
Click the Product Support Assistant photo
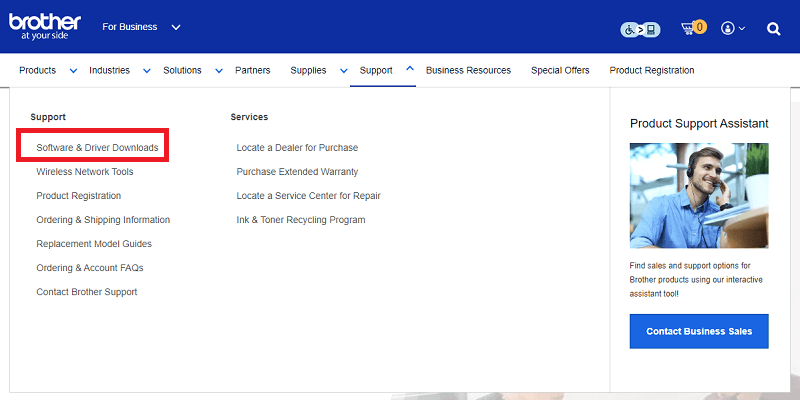(x=699, y=195)
